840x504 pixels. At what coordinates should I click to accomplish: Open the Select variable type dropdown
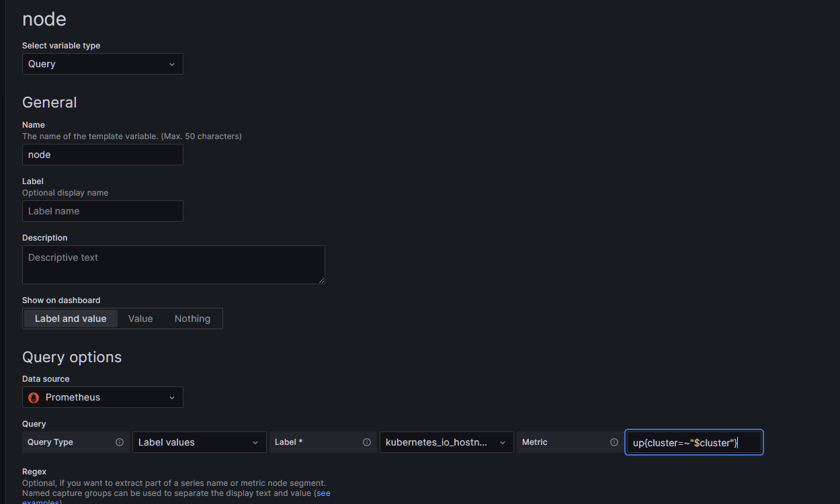pos(102,64)
